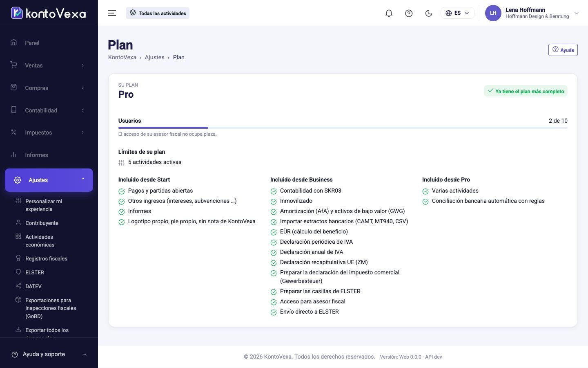Viewport: 588px width, 368px height.
Task: Collapse the Ajustes section chevron
Action: click(x=83, y=179)
